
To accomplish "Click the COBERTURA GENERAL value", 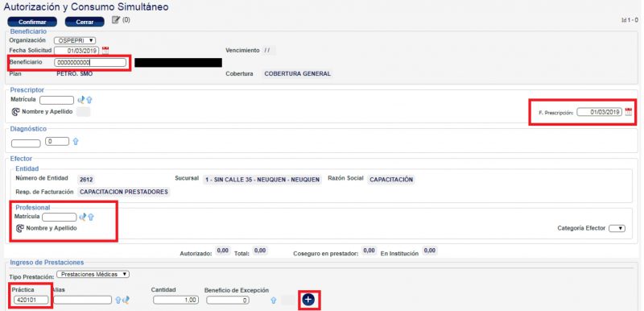I will (x=297, y=74).
